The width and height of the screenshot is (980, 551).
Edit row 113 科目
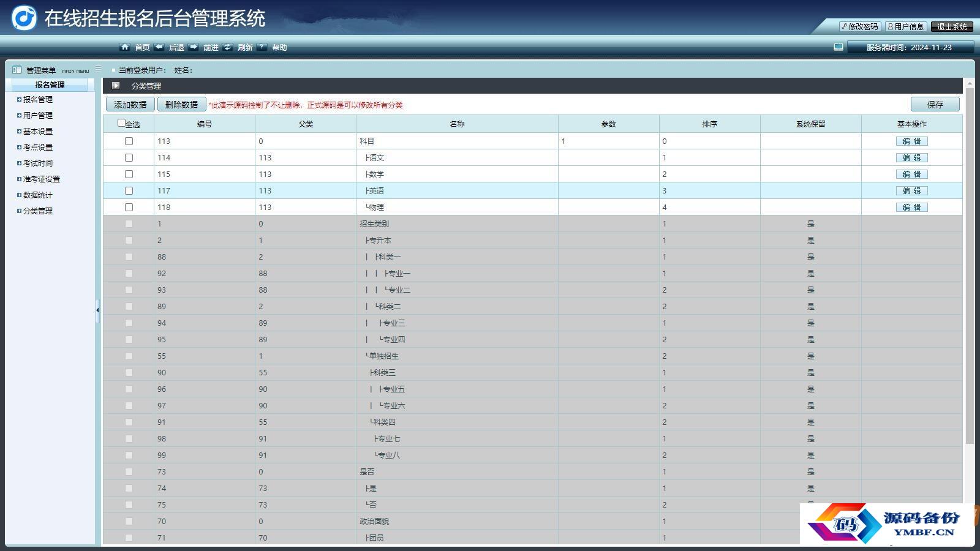[x=911, y=141]
